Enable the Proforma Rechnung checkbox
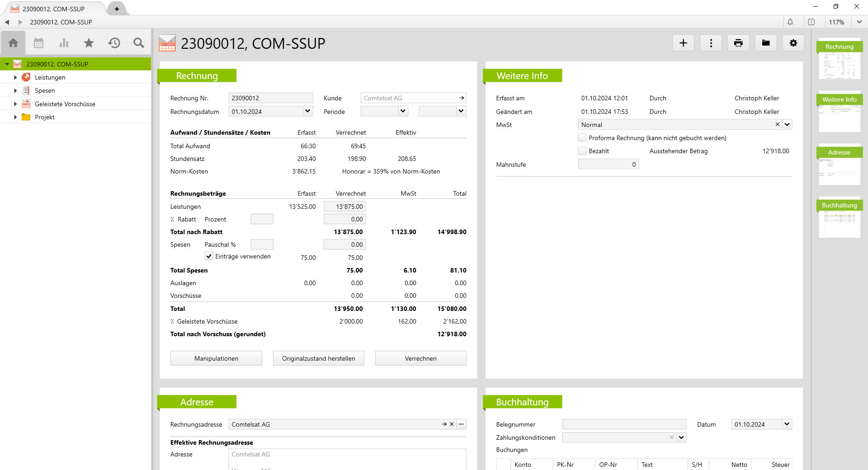Screen dimensions: 868x470 point(582,138)
